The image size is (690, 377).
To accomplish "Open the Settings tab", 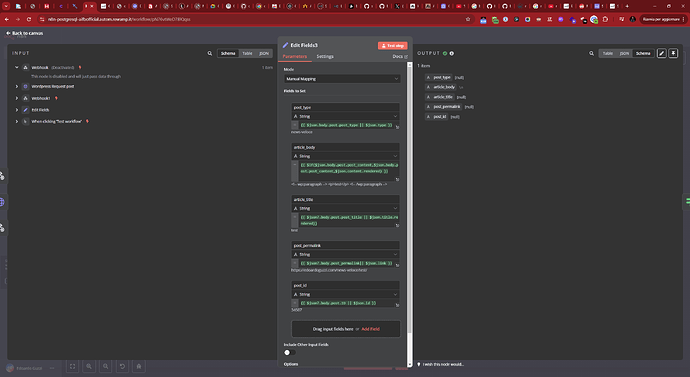I will [x=325, y=56].
